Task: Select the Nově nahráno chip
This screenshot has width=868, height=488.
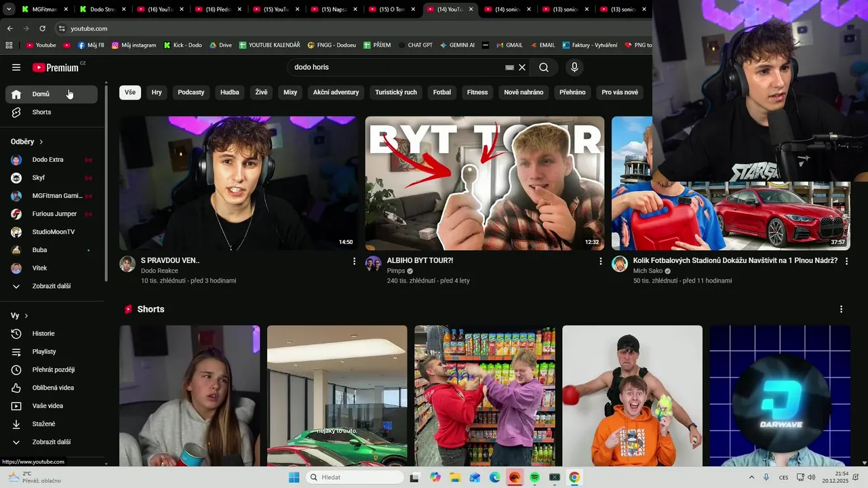Action: (524, 92)
